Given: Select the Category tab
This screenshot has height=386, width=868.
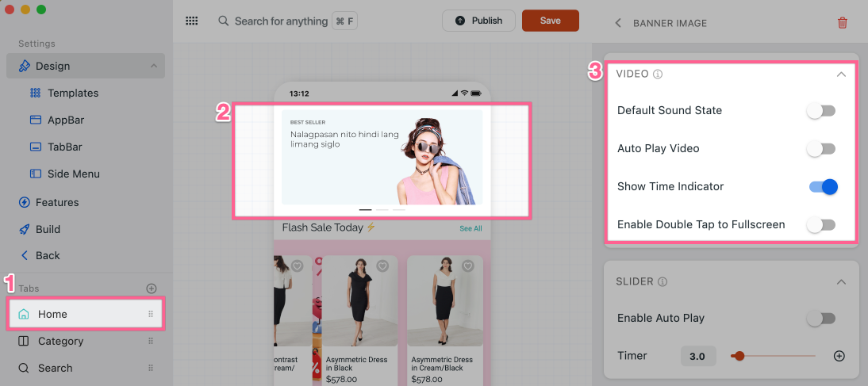Looking at the screenshot, I should (60, 342).
